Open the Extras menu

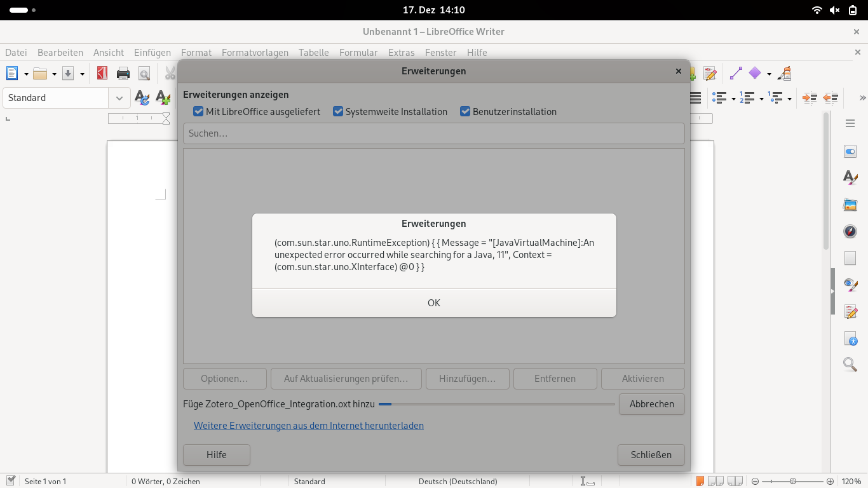click(401, 53)
